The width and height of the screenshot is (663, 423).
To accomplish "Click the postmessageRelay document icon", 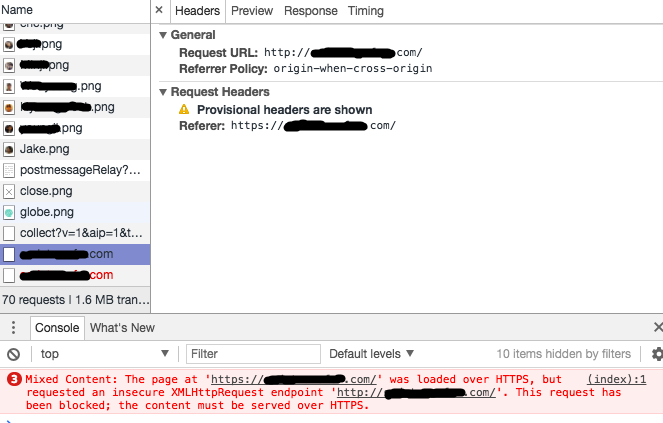I will click(9, 170).
